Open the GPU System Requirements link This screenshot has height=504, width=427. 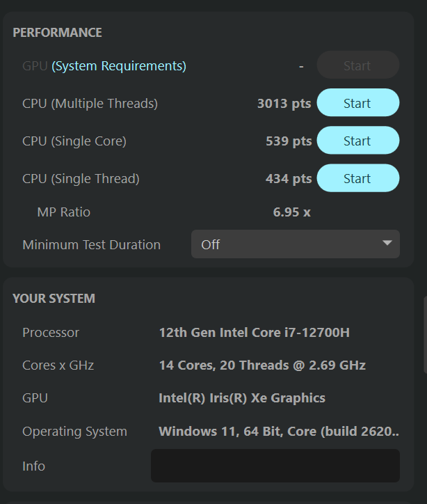[x=119, y=66]
